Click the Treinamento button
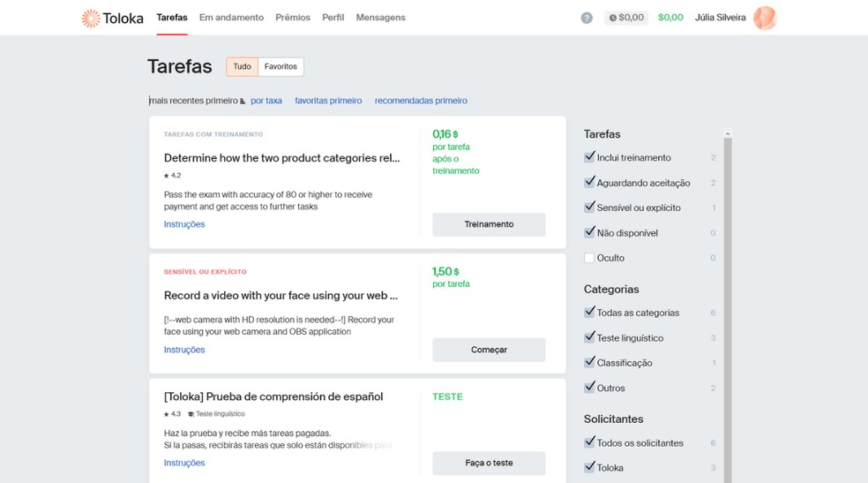 489,224
